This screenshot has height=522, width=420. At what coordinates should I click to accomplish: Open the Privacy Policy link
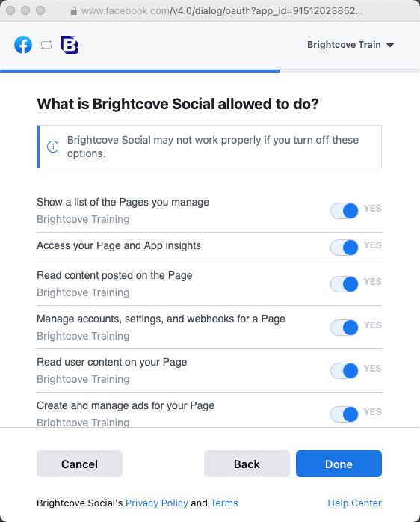pos(157,503)
